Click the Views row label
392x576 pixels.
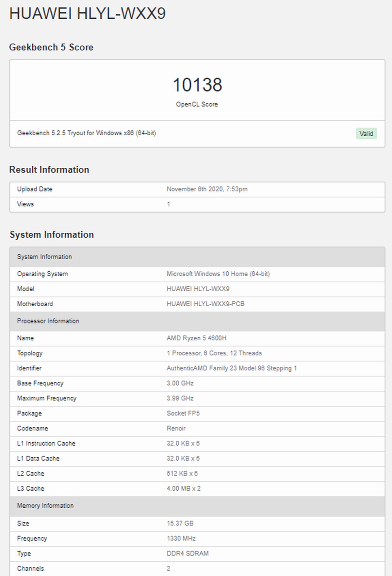coord(25,204)
